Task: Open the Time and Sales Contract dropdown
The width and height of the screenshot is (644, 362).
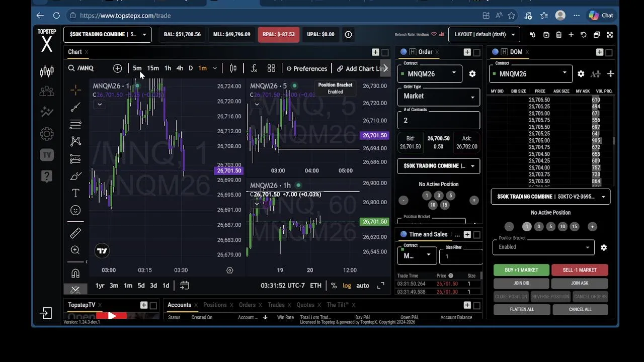Action: pyautogui.click(x=417, y=255)
